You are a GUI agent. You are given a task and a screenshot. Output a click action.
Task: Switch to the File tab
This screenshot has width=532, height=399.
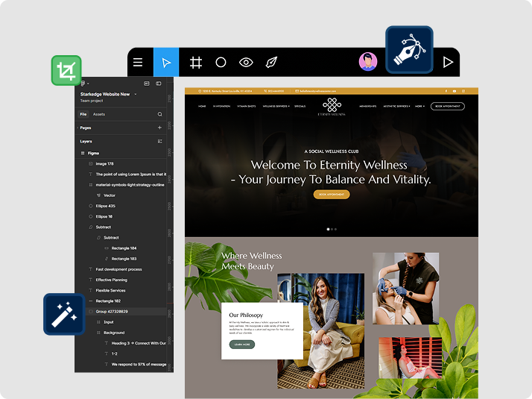point(83,114)
